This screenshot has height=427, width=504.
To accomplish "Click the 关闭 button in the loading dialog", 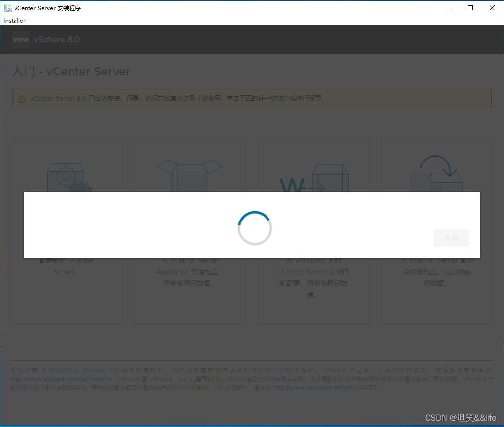I will point(451,238).
